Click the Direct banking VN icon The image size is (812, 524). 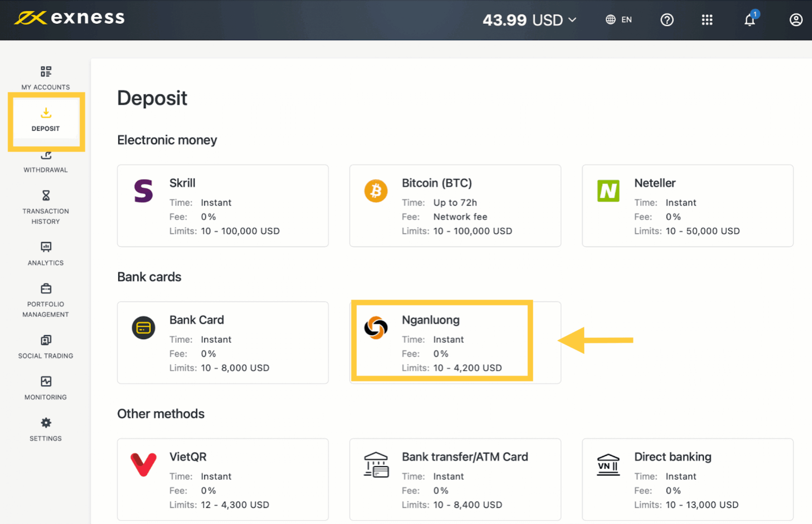[x=608, y=465]
